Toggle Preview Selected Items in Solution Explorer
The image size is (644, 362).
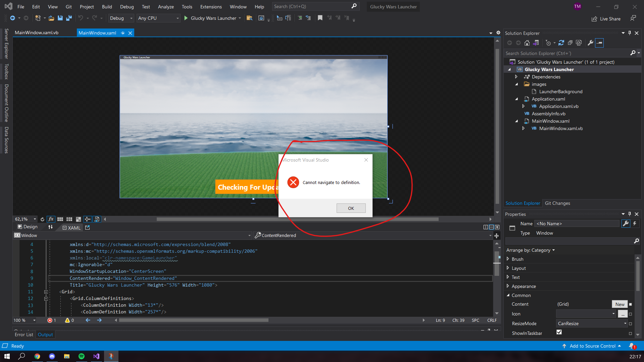click(600, 43)
